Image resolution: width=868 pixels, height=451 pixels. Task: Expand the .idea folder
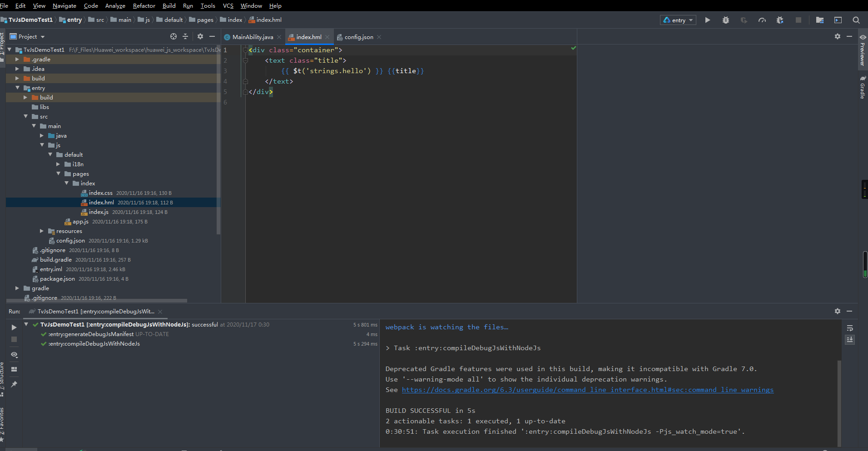(x=17, y=69)
